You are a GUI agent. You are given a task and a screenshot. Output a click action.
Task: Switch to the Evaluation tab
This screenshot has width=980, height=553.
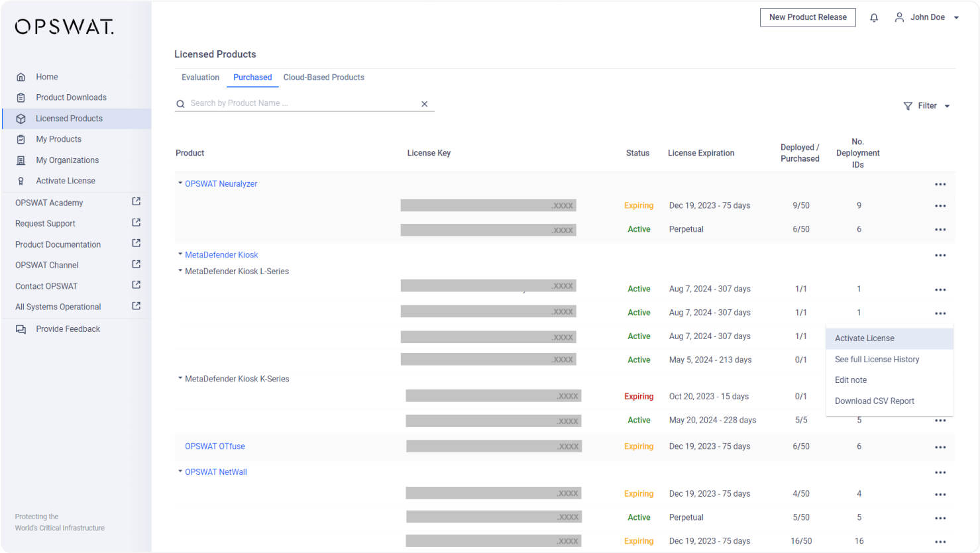(200, 77)
